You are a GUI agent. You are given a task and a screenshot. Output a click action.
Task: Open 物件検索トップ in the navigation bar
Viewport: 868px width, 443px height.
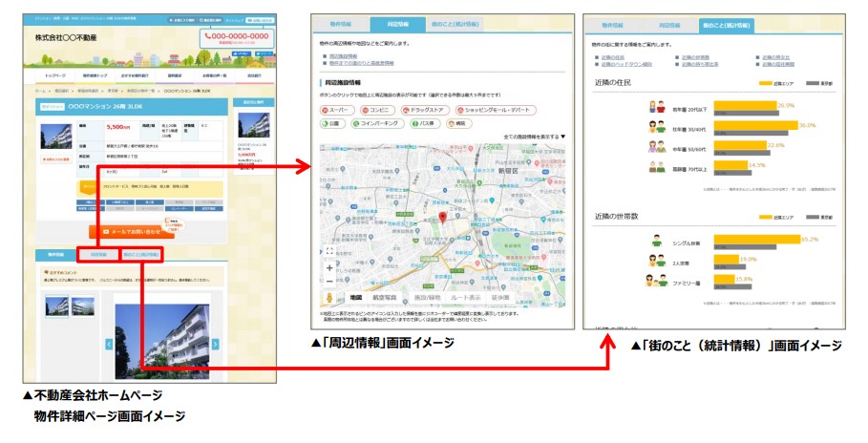94,75
